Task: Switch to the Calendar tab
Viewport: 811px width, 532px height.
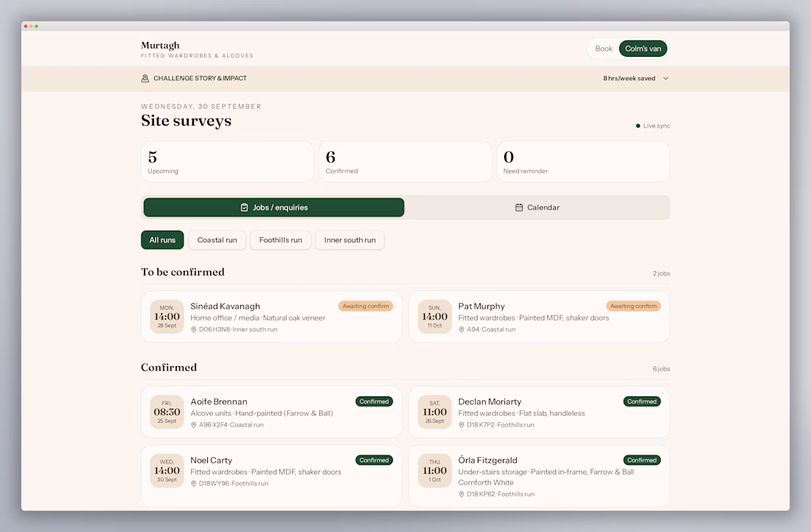Action: coord(537,207)
